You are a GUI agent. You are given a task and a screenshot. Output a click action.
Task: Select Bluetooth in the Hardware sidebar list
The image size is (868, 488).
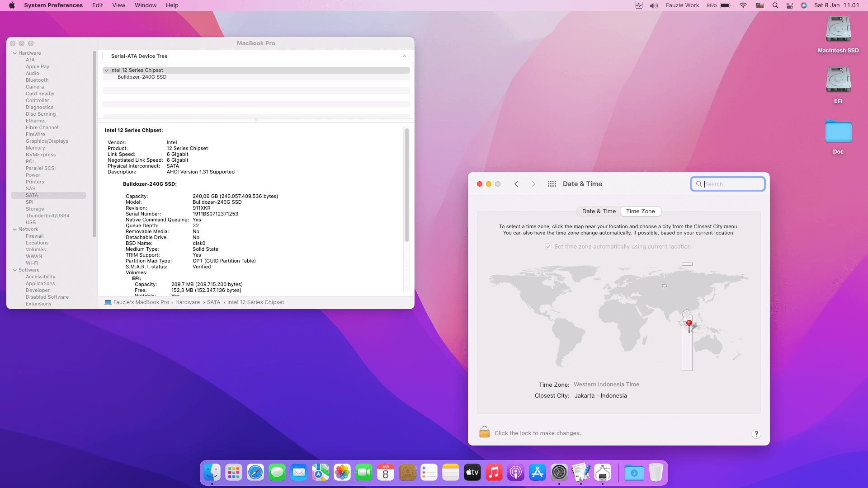pos(37,80)
